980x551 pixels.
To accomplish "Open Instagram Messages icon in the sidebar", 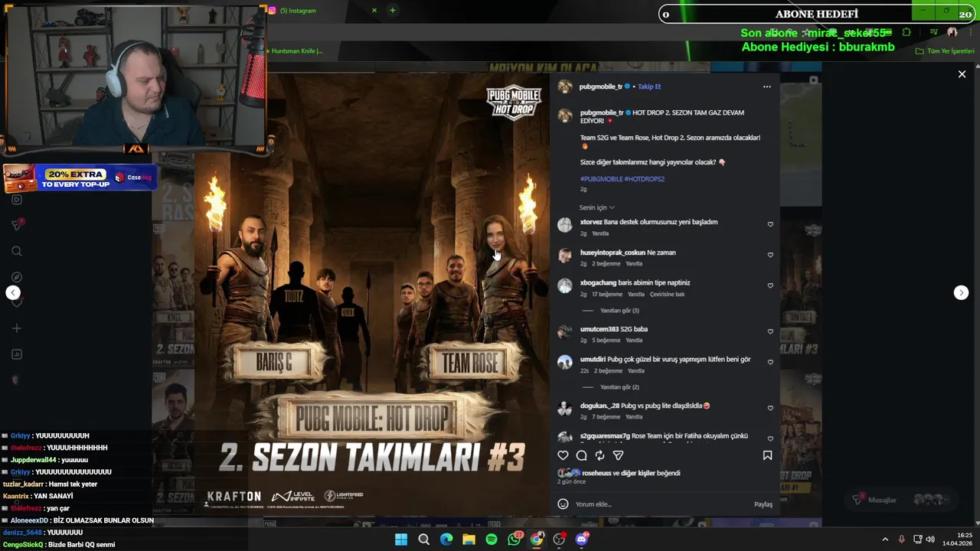I will point(17,224).
